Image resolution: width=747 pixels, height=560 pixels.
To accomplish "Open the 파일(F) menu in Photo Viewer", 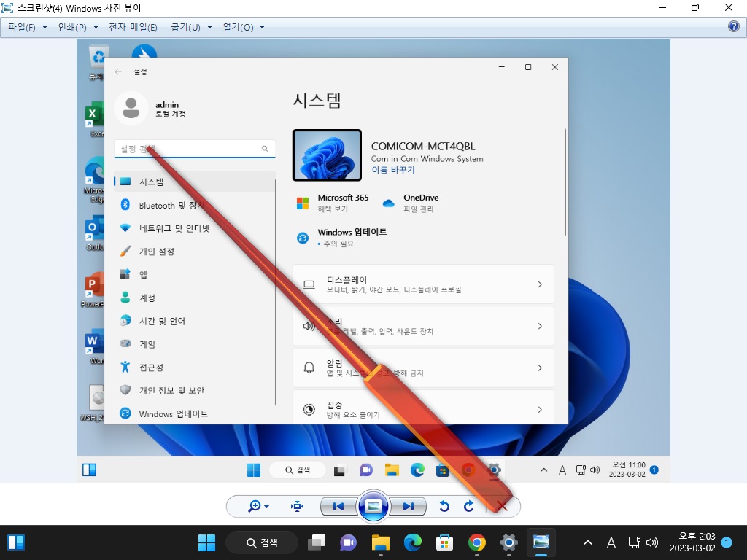I will click(x=28, y=27).
